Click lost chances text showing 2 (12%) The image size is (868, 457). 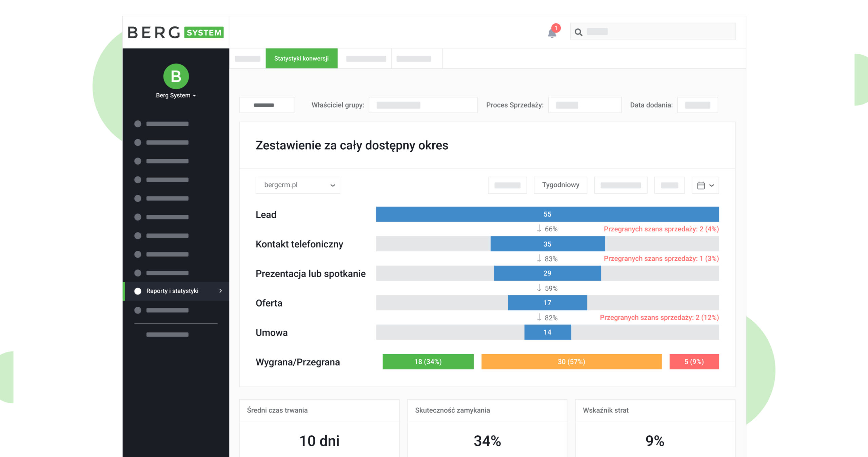pyautogui.click(x=659, y=318)
